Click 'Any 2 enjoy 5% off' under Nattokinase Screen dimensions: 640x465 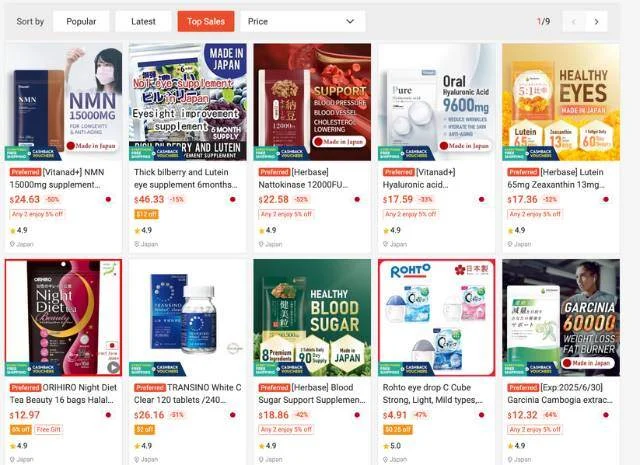[286, 214]
